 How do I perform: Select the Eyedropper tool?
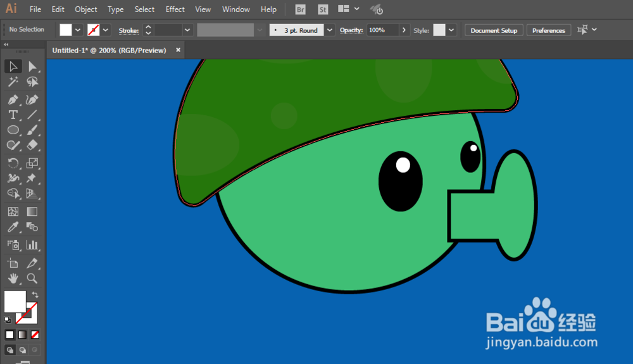(13, 227)
